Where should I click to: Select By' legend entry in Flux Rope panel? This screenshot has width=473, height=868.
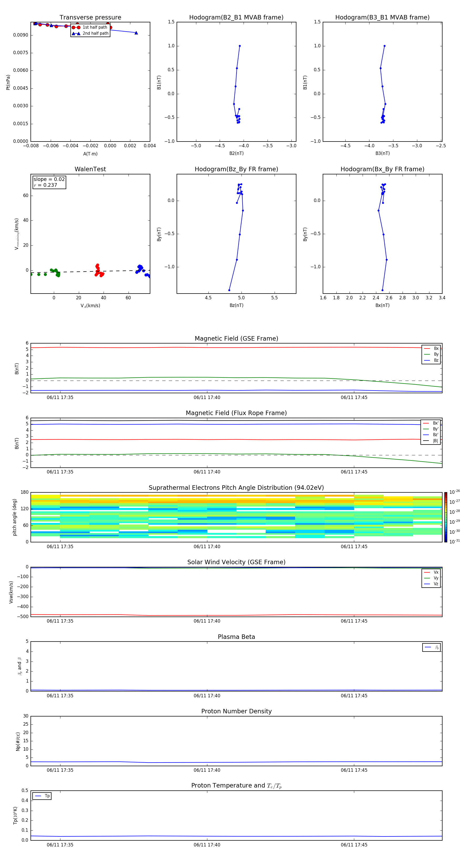(431, 429)
